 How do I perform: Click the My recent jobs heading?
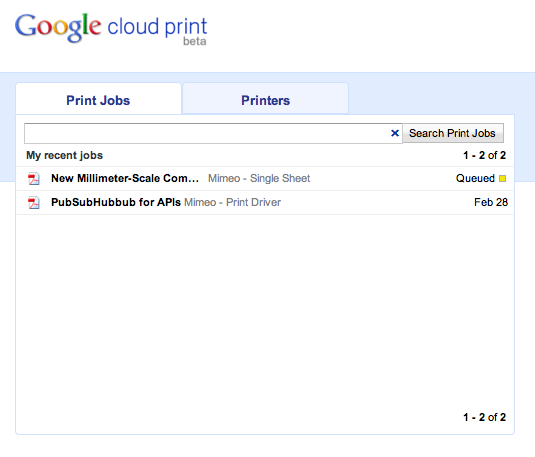(x=64, y=155)
